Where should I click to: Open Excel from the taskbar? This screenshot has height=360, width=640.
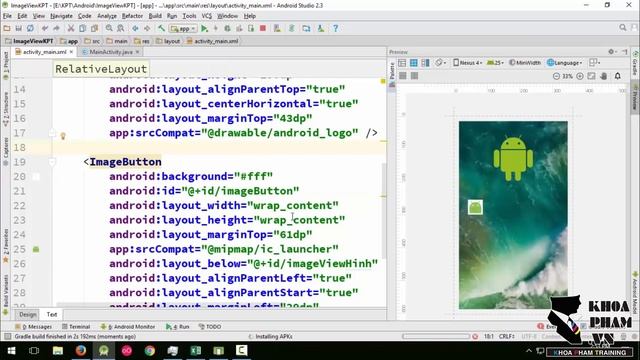[196, 351]
